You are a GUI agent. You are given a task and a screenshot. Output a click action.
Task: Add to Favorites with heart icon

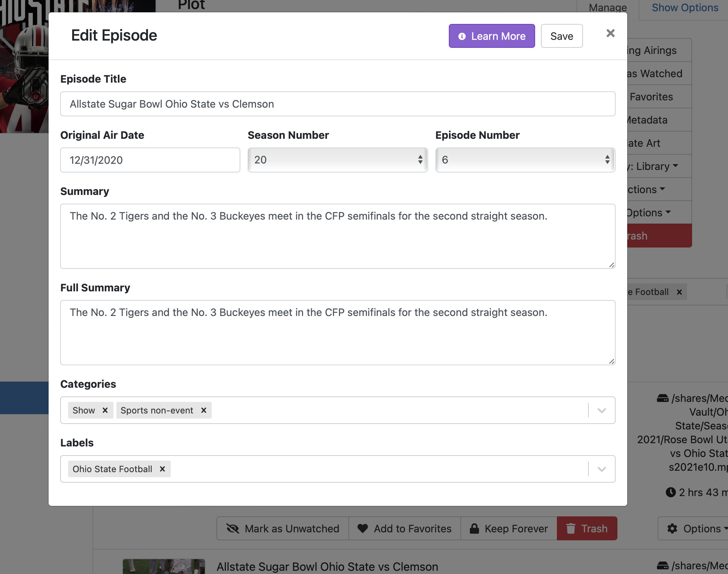(x=405, y=528)
